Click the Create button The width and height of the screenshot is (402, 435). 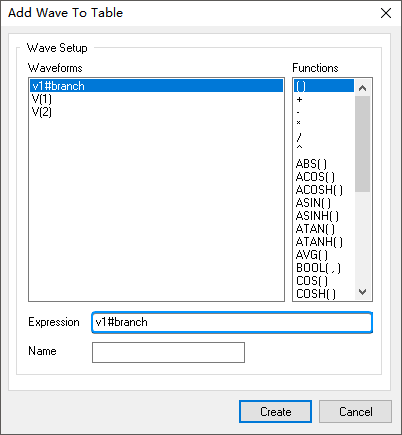click(275, 412)
